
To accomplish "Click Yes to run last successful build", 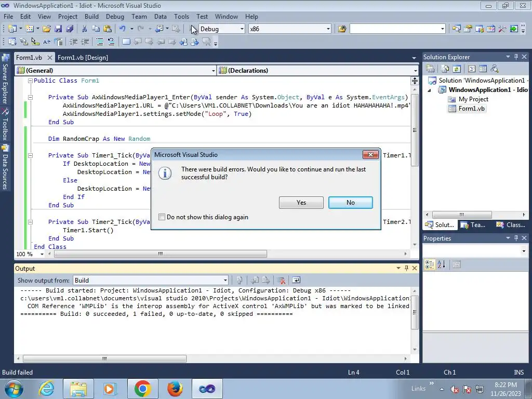I will [x=301, y=203].
